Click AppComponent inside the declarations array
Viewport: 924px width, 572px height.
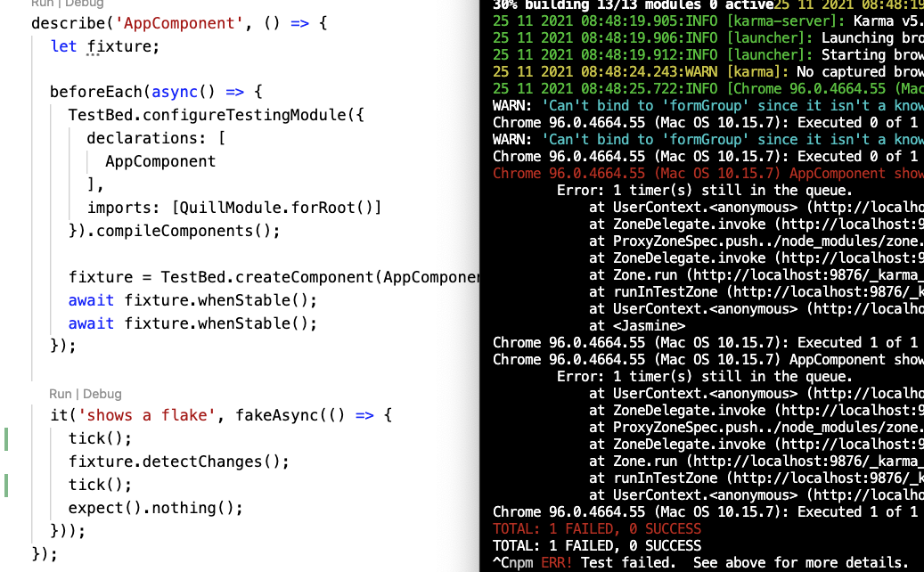click(160, 161)
